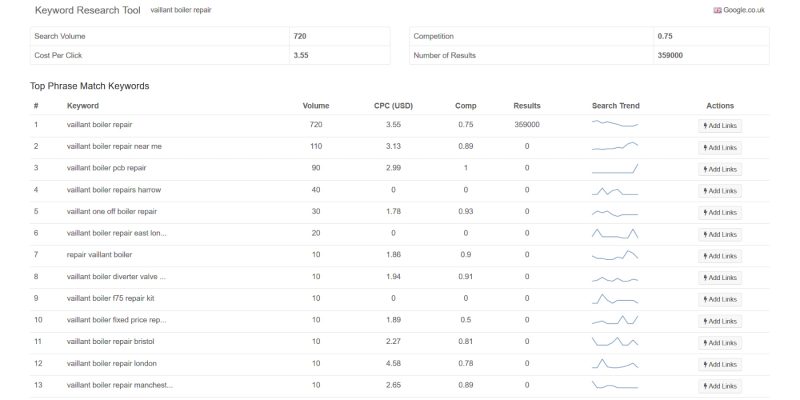Image resolution: width=800 pixels, height=400 pixels.
Task: Click the Comp column header
Action: 465,105
